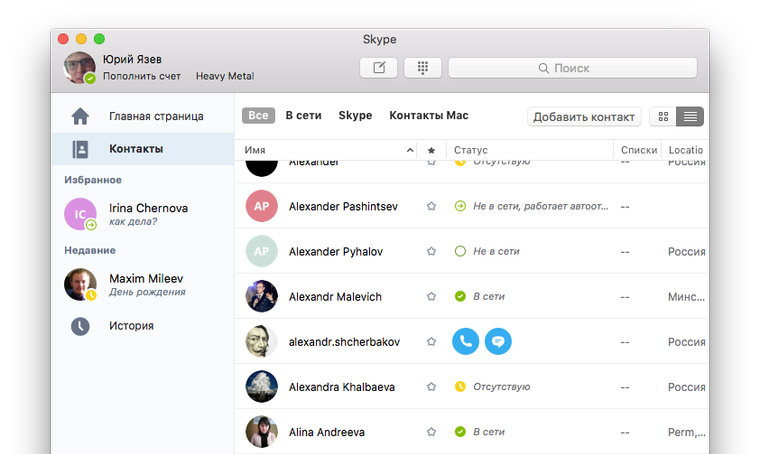Select the В сети filter tab
Screen dimensions: 760x454
pyautogui.click(x=303, y=115)
